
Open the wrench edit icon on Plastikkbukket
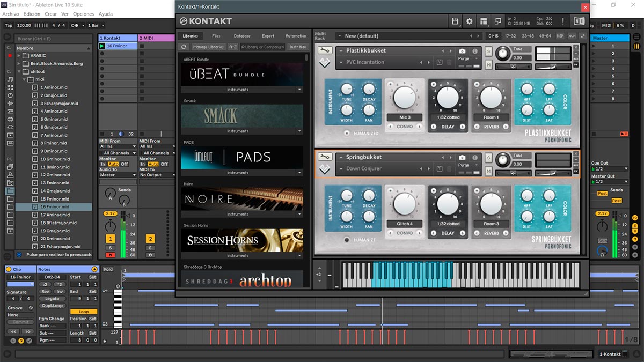(x=324, y=50)
